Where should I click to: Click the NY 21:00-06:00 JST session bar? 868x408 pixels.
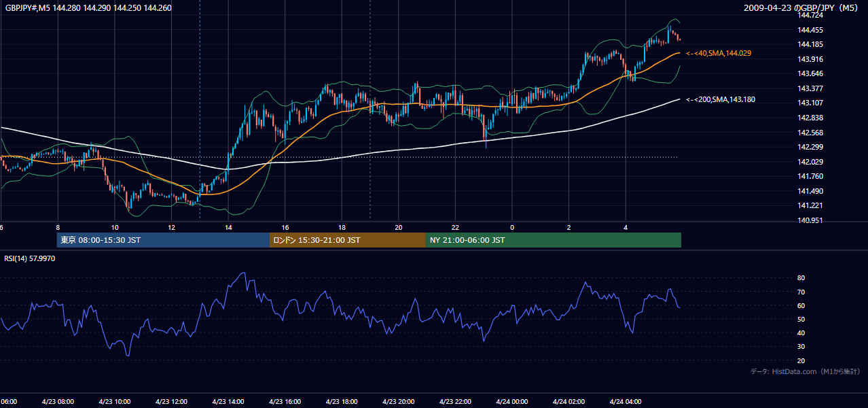pos(554,240)
